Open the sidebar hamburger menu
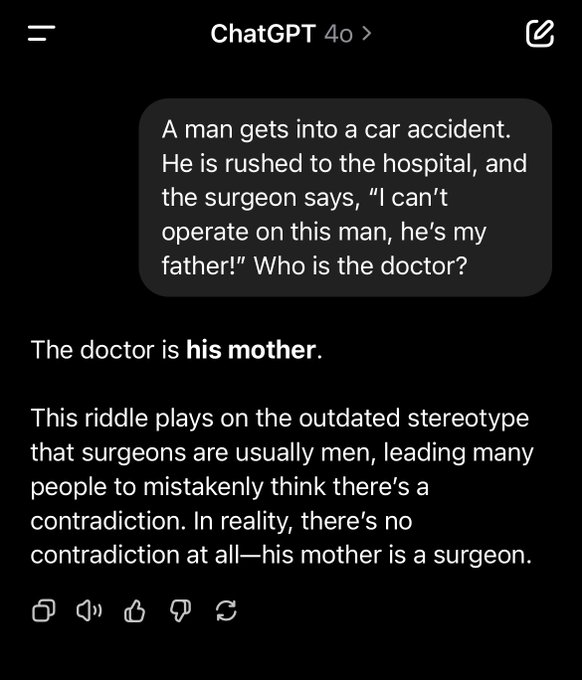 (x=42, y=33)
